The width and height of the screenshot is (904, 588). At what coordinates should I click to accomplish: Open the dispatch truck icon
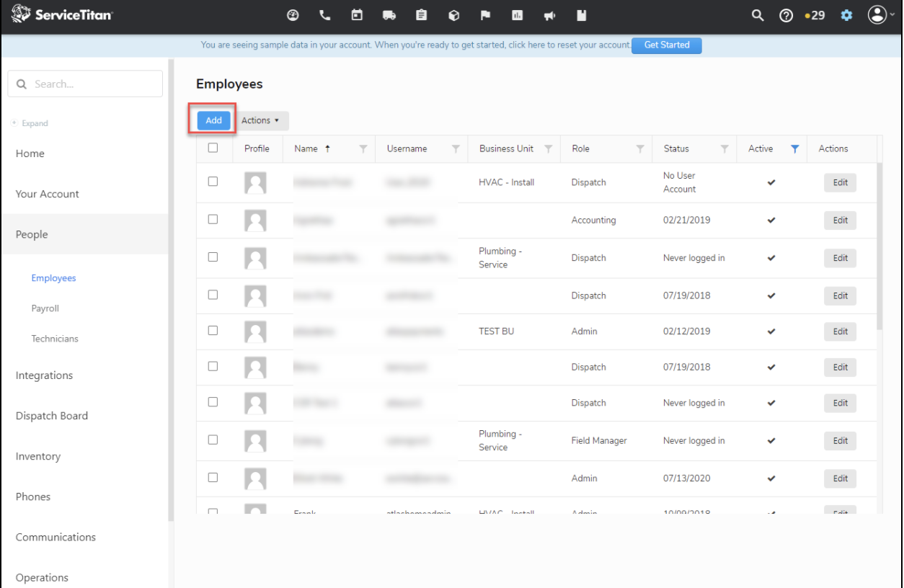[389, 15]
